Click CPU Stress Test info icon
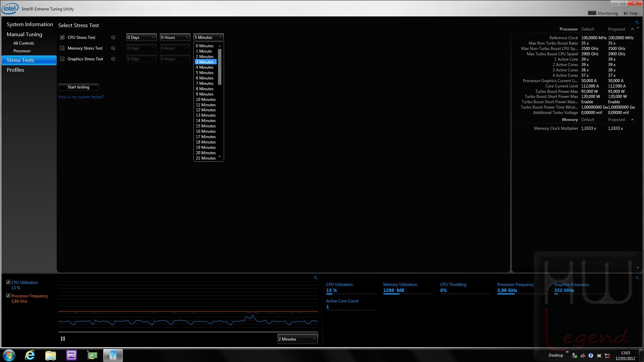Viewport: 644px width, 362px height. (x=113, y=38)
